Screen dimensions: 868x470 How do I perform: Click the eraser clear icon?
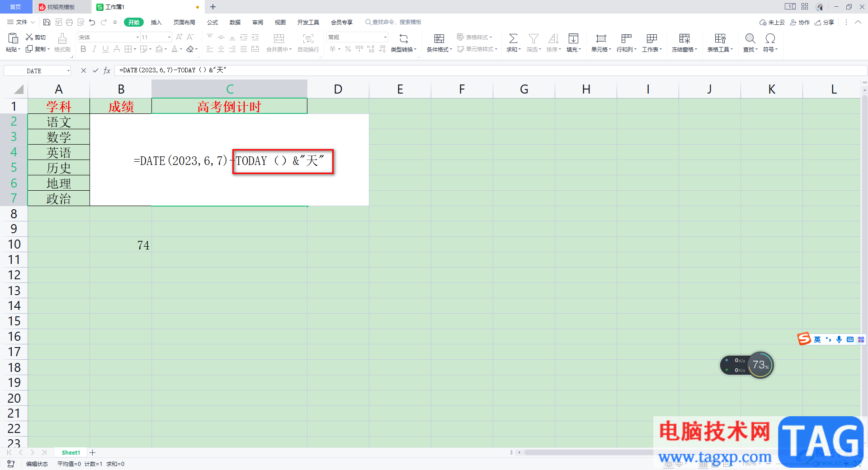(190, 49)
